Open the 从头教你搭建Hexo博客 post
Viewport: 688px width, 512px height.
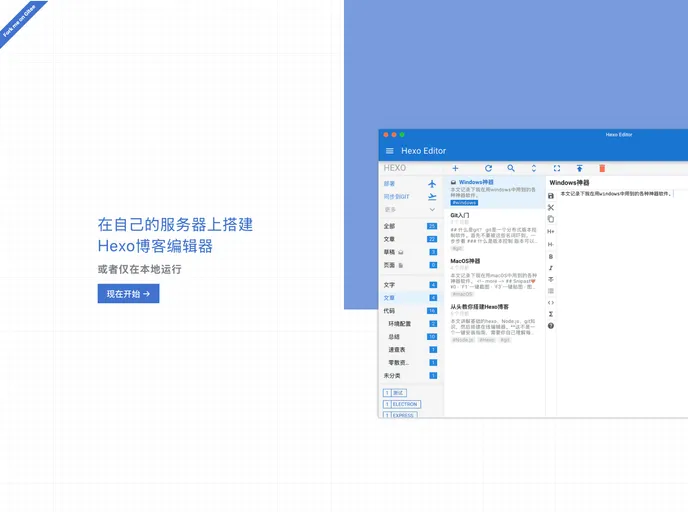[494, 323]
